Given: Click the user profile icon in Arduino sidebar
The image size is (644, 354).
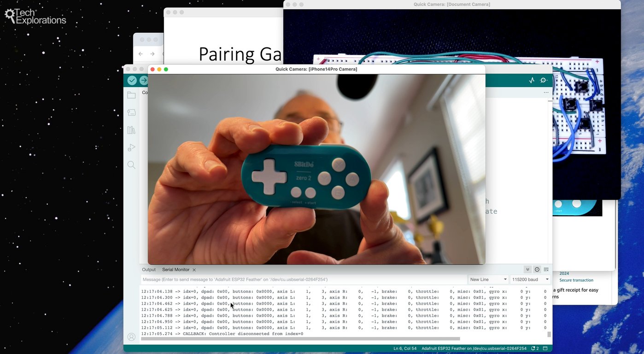Looking at the screenshot, I should pos(131,337).
